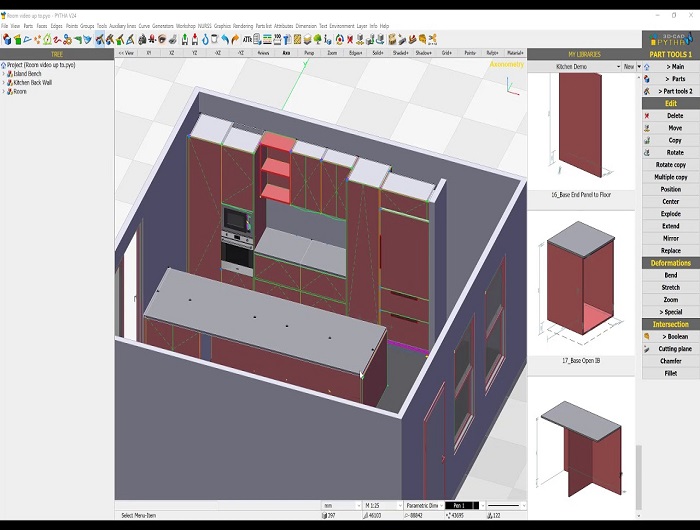Click the Mirror button in Edit panel
The height and width of the screenshot is (530, 700).
coord(669,238)
